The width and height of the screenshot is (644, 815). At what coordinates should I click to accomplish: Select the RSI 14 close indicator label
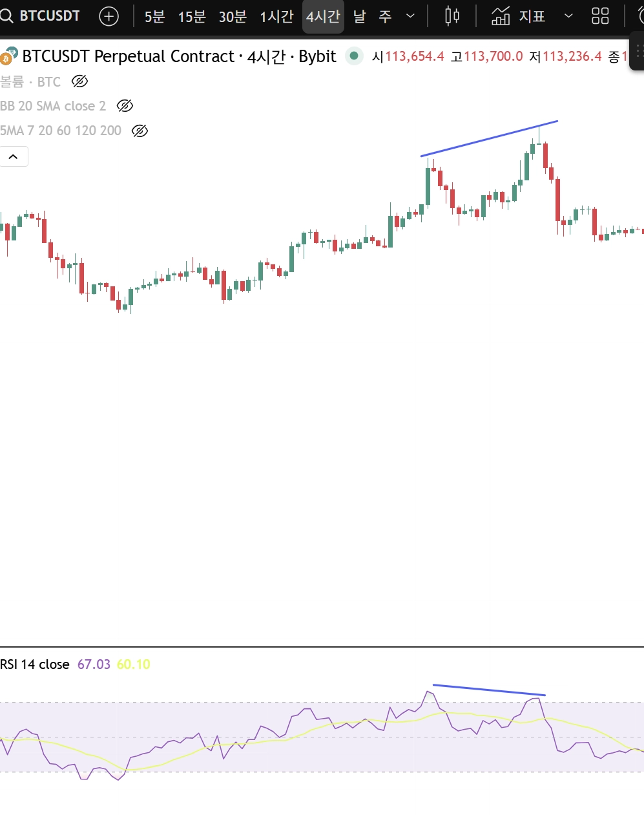[x=35, y=664]
